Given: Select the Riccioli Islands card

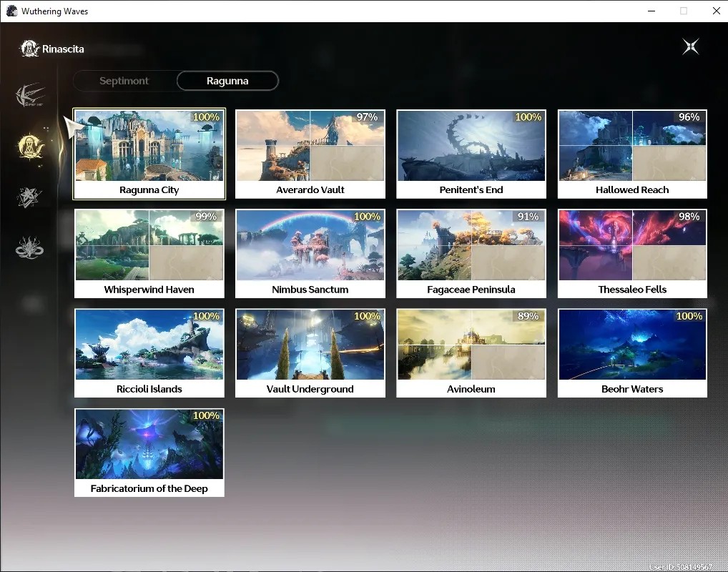Looking at the screenshot, I should coord(149,353).
